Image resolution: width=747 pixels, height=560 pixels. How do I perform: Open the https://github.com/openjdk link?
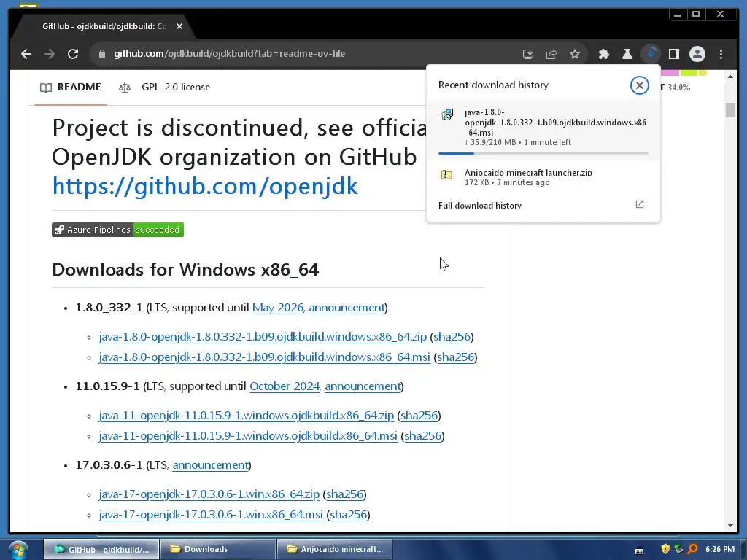click(x=205, y=186)
